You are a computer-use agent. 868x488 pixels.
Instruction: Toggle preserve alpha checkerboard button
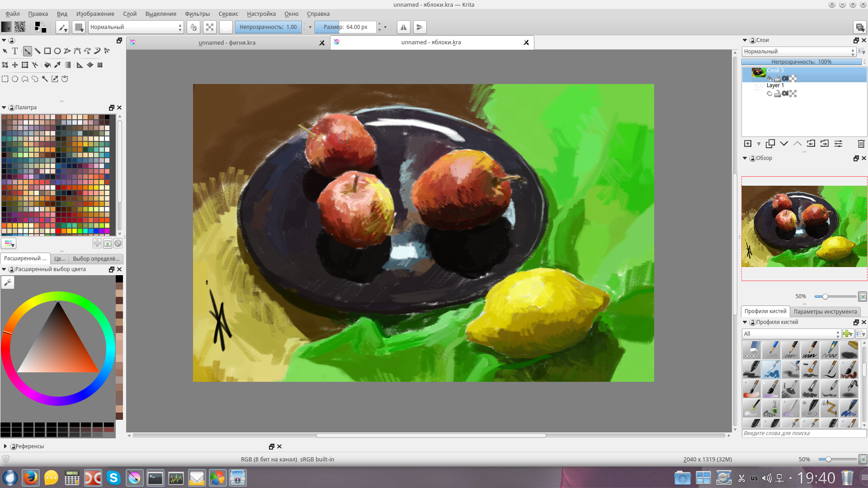[210, 27]
